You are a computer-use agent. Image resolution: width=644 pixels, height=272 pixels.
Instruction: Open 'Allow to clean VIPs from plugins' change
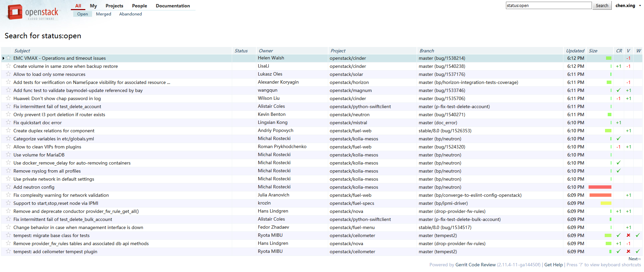click(47, 147)
